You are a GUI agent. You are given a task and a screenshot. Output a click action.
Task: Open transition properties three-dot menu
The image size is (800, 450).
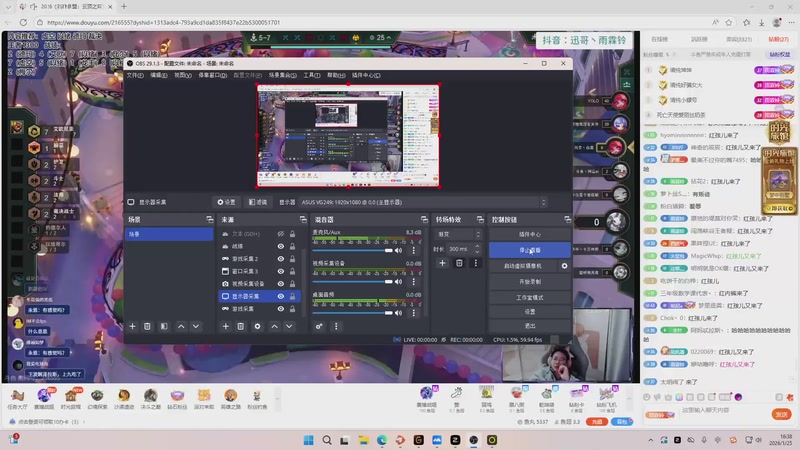476,263
